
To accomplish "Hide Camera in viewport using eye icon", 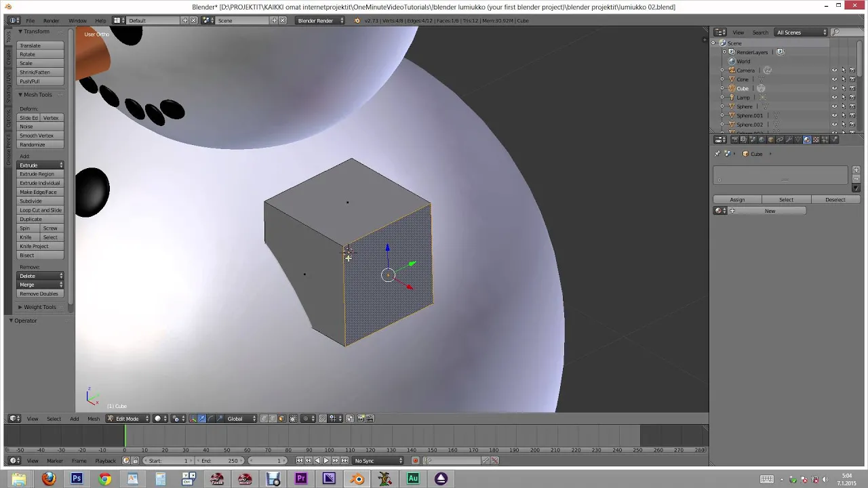I will click(835, 70).
